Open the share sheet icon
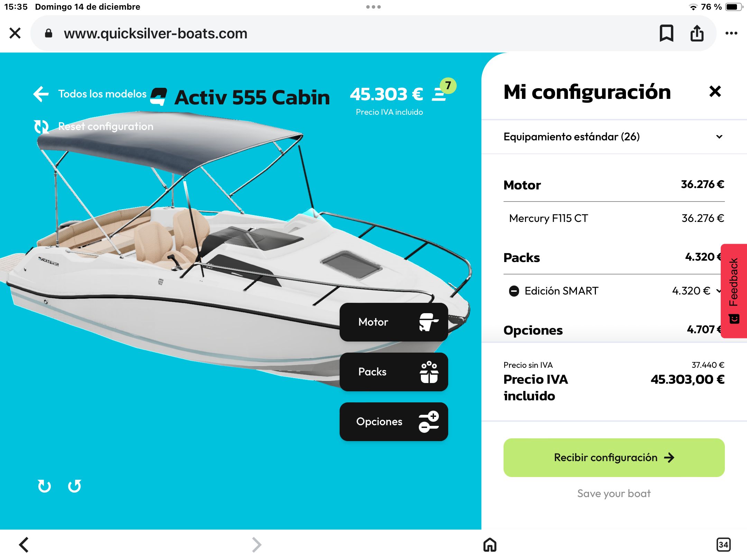The image size is (747, 560). 697,33
